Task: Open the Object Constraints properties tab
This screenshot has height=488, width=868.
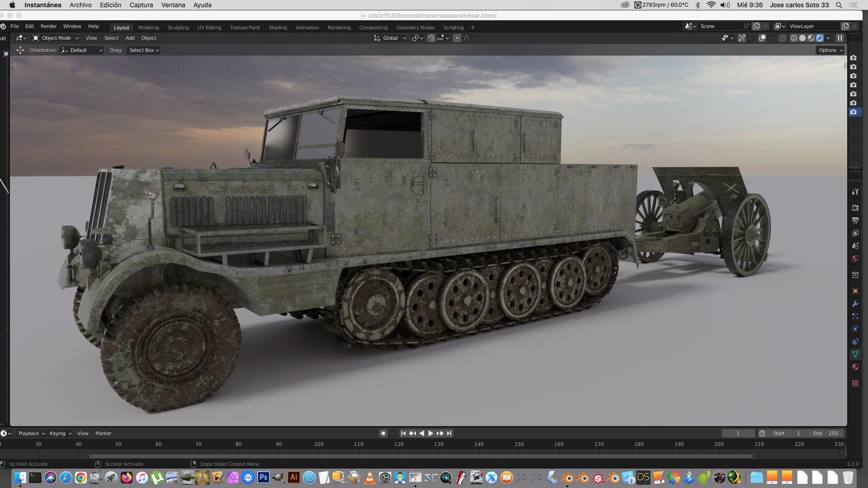Action: point(855,342)
